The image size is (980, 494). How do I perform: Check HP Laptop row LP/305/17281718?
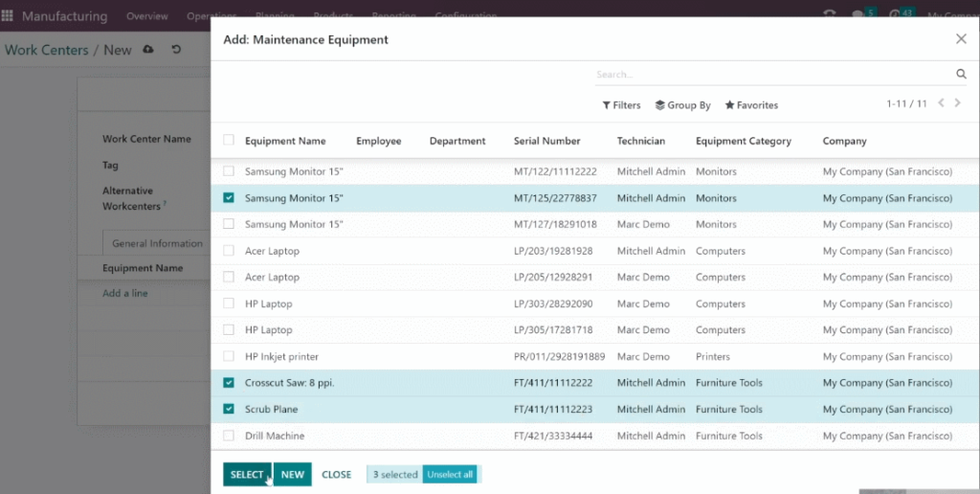[x=229, y=329]
